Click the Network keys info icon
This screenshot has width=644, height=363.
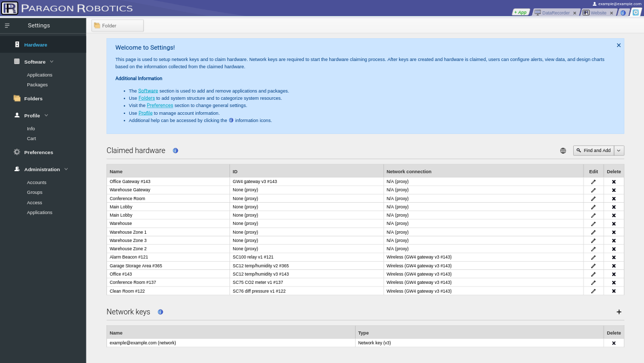click(160, 312)
